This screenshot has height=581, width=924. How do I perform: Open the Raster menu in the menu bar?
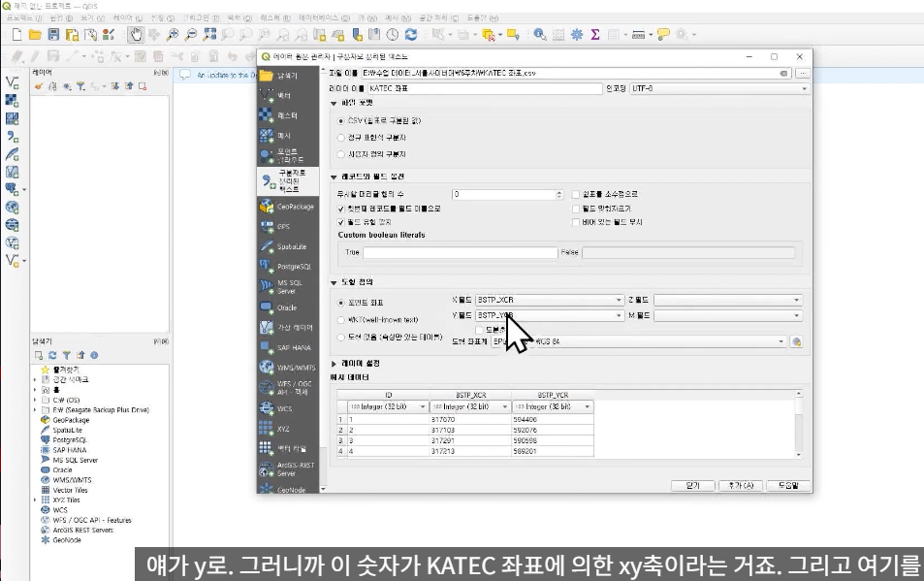coord(275,18)
